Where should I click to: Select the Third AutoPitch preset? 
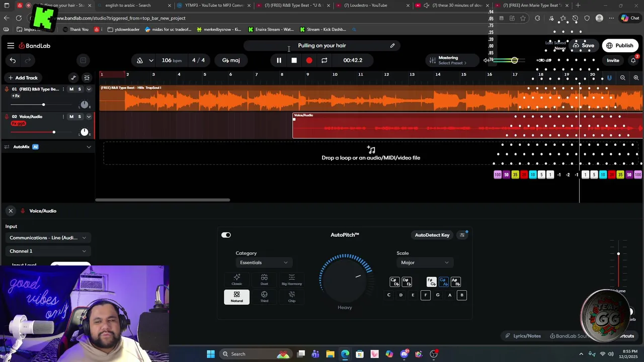[264, 297]
